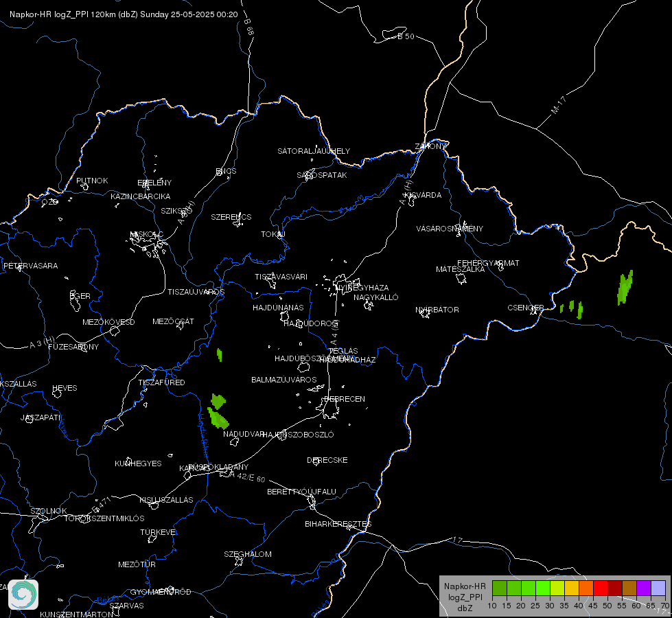Click the EGER city label
Viewport: 672px width, 618px height.
point(80,296)
